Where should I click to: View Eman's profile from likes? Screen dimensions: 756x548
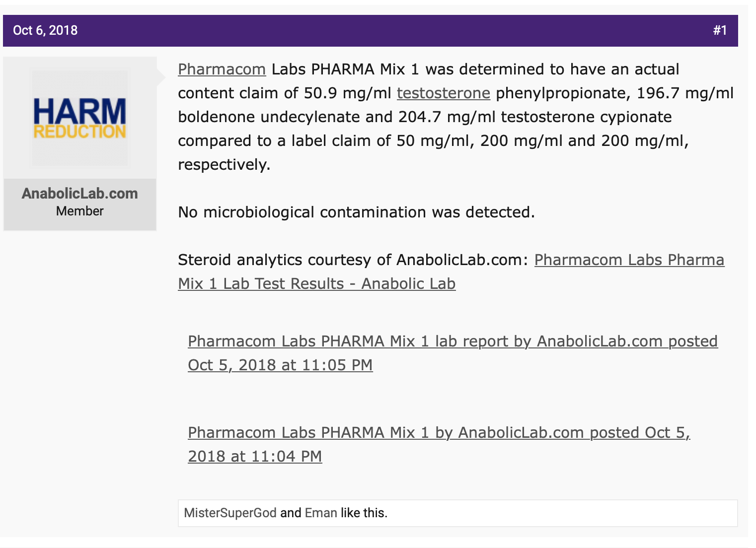pos(321,513)
